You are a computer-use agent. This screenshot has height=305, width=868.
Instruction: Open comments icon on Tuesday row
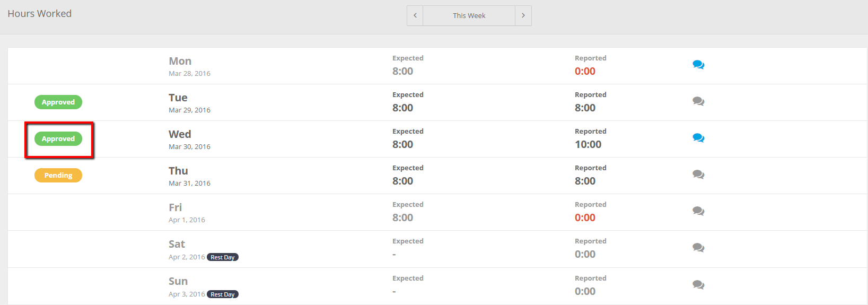click(x=698, y=101)
